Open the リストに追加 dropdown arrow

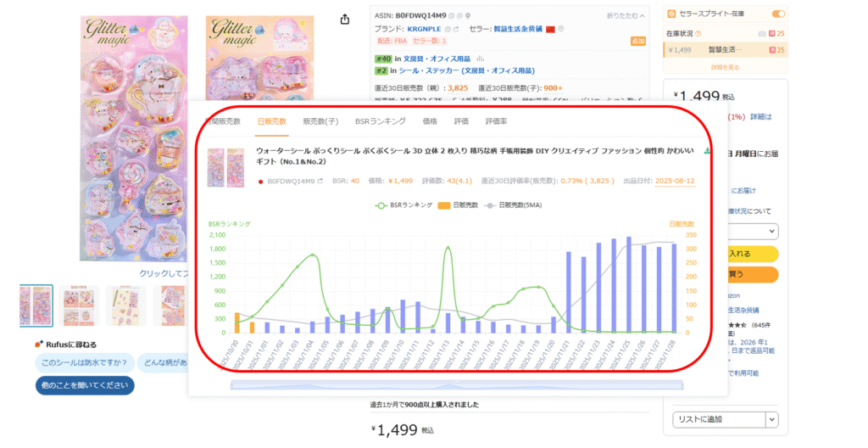click(x=771, y=419)
